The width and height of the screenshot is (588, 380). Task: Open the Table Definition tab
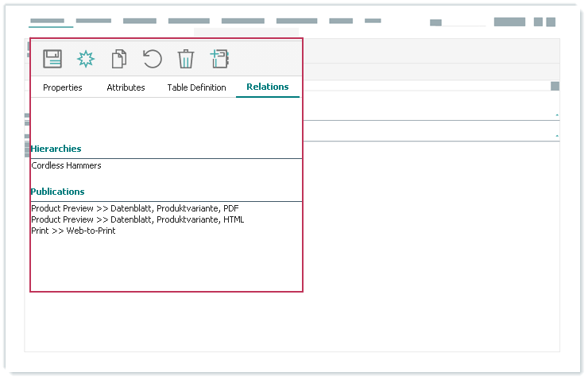(196, 87)
